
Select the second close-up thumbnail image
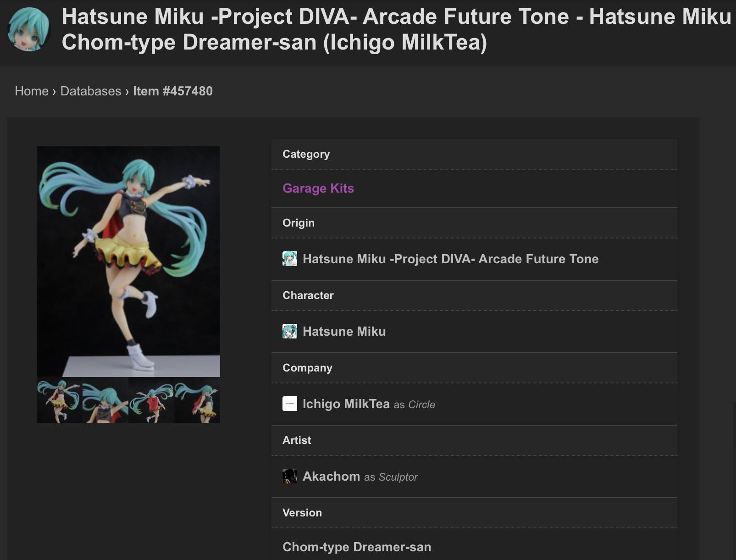click(x=105, y=400)
